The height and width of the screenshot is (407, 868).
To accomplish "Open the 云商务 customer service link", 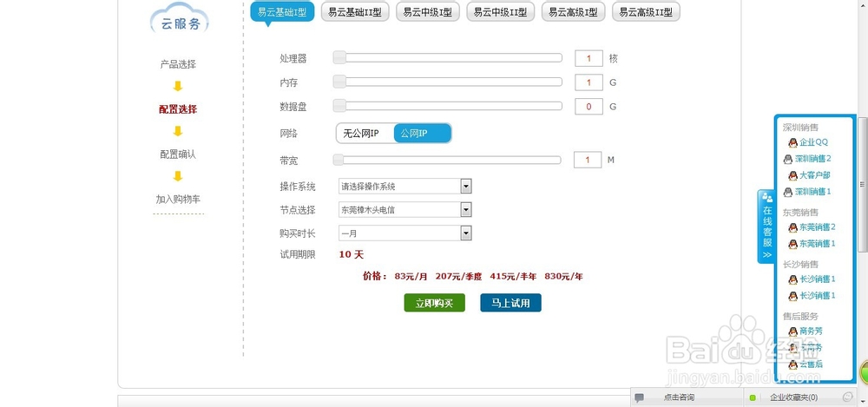I will [x=811, y=348].
